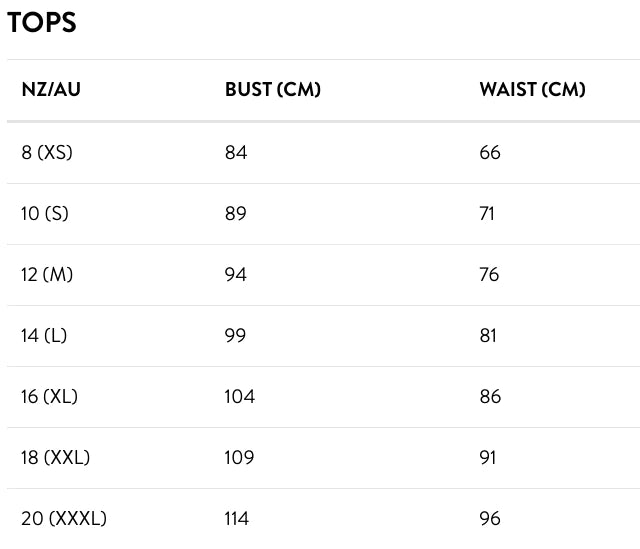Click the WAIST (CM) column header
Screen dimensions: 640x549
coord(532,89)
